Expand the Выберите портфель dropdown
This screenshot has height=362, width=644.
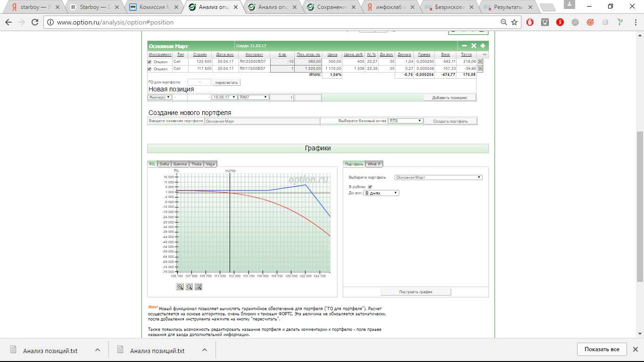438,177
